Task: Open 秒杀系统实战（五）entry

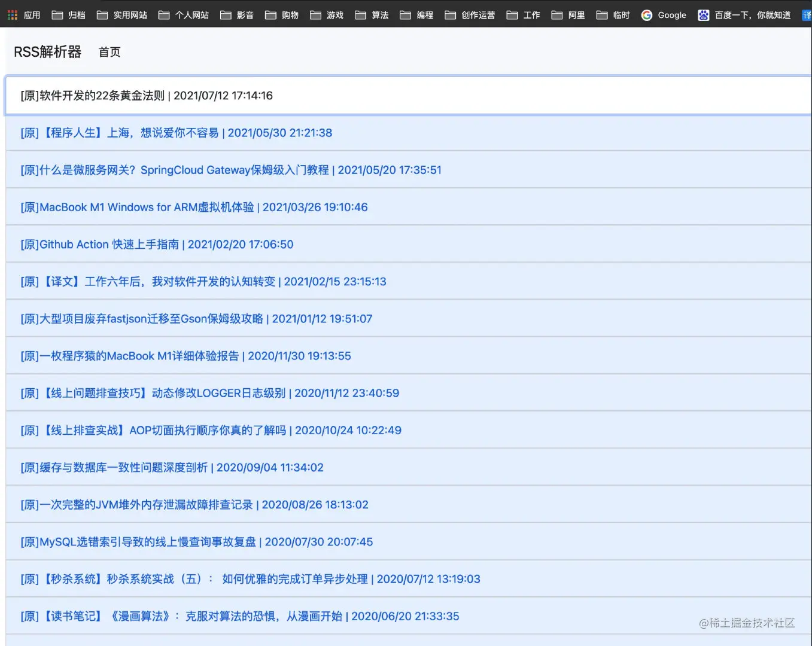Action: (x=408, y=578)
